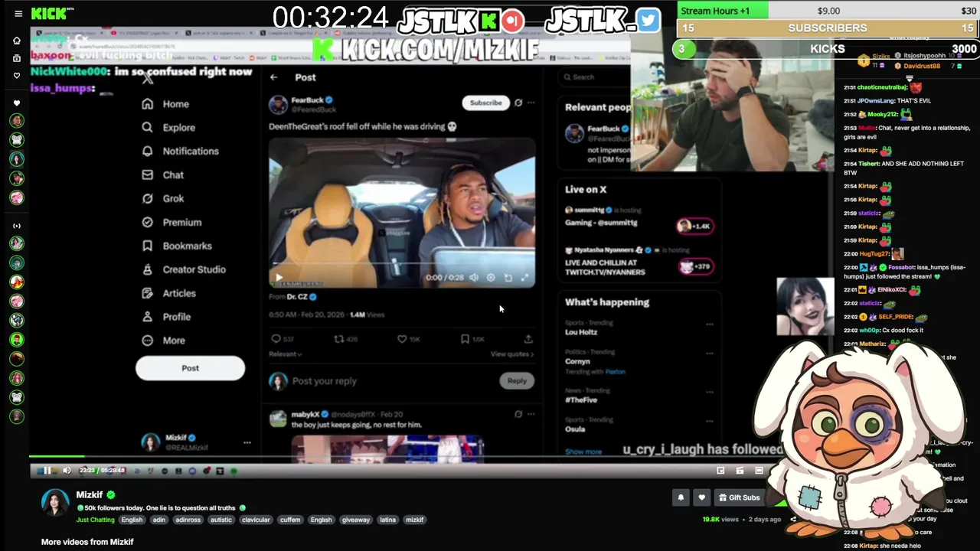Click the X logo in stream

click(x=148, y=77)
